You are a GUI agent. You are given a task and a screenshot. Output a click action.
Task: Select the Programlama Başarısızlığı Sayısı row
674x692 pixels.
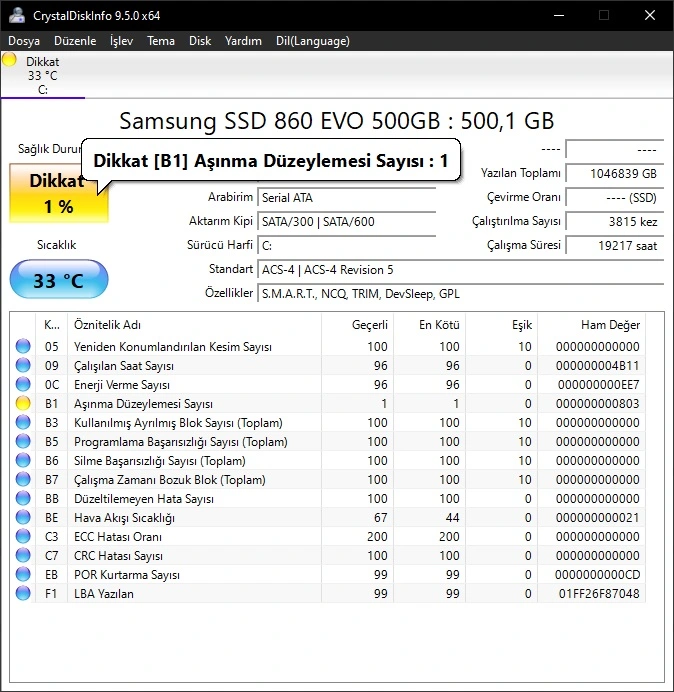[329, 441]
